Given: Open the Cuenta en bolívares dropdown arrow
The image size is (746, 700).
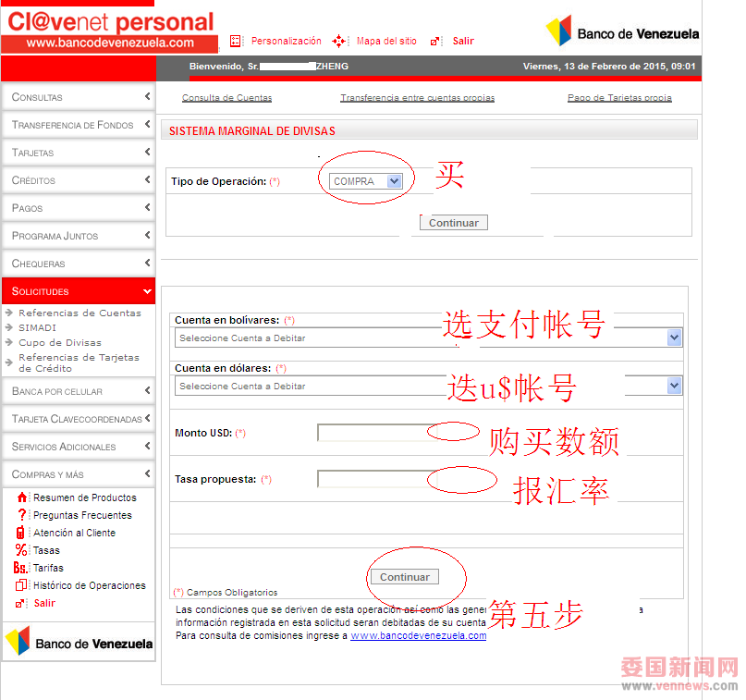Looking at the screenshot, I should [674, 338].
